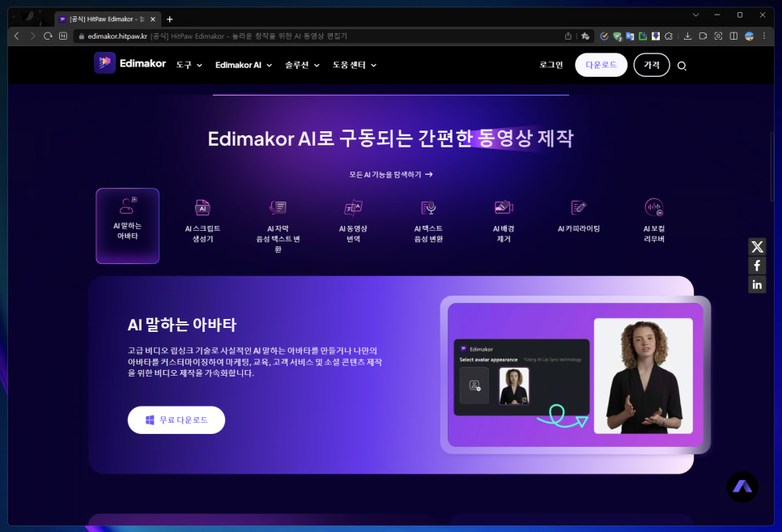Click the page's vertical scrollbar
The image size is (782, 532).
point(772,167)
